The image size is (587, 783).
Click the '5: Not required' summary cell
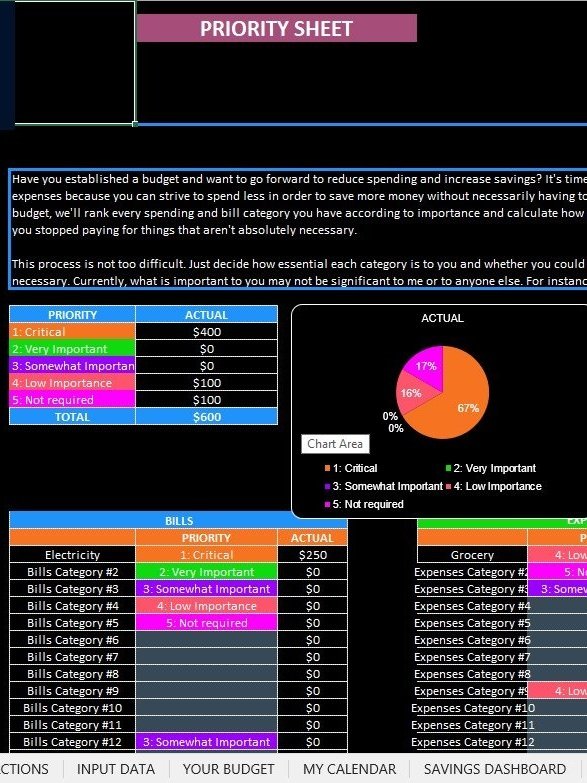point(72,399)
